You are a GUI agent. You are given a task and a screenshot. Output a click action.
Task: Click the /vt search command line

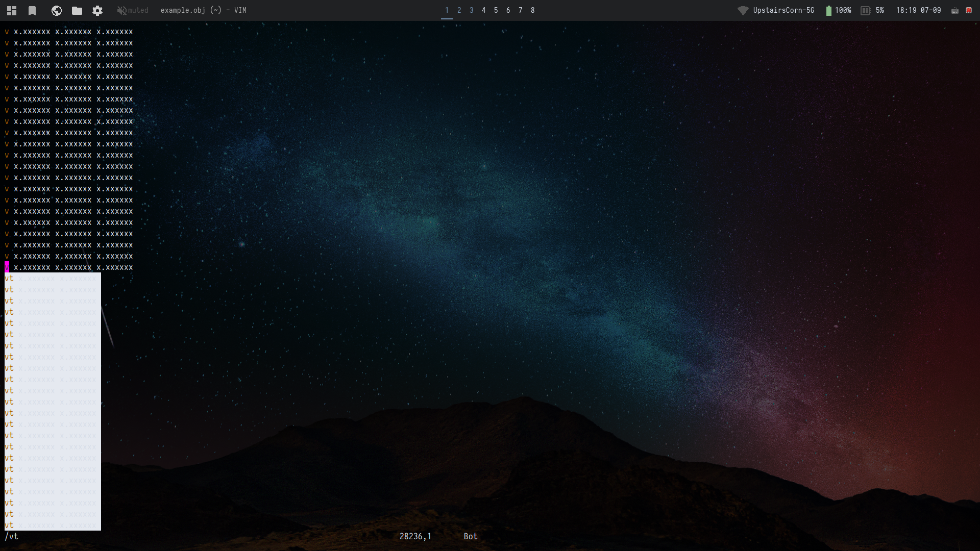pos(12,536)
